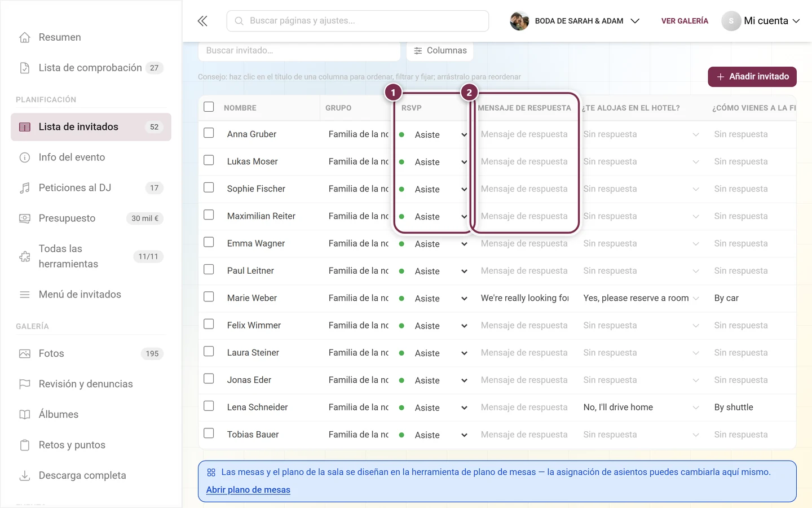Click the Álbumes book icon
The image size is (812, 508).
(x=25, y=415)
